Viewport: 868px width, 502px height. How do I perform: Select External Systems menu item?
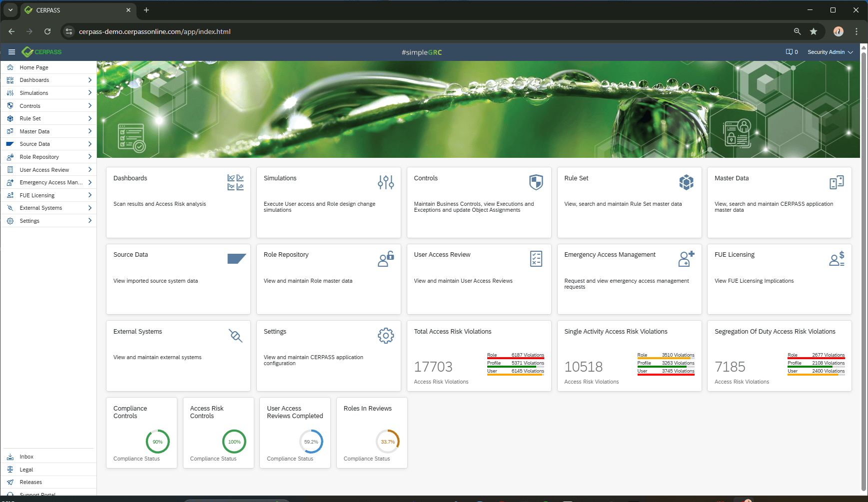(48, 208)
